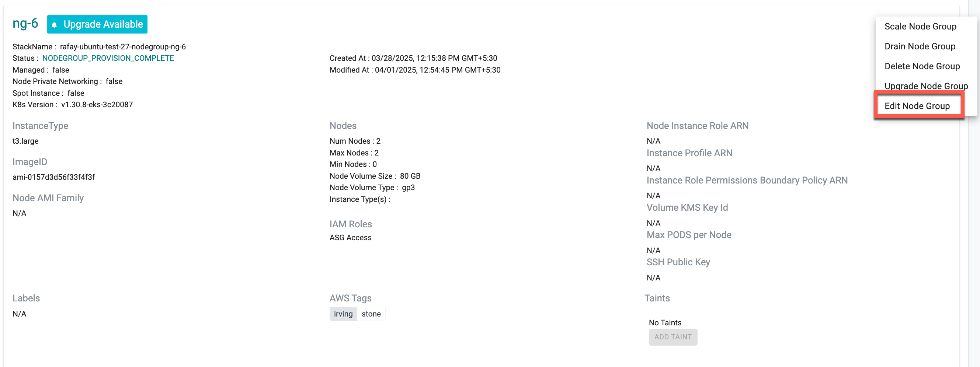Click the ng-6 node group title
The image size is (980, 367).
25,23
